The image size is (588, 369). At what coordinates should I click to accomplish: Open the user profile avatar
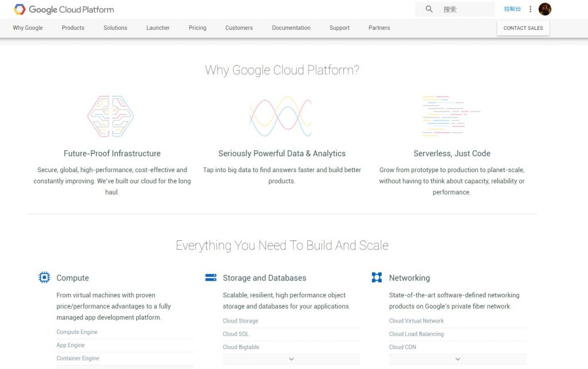click(x=544, y=9)
